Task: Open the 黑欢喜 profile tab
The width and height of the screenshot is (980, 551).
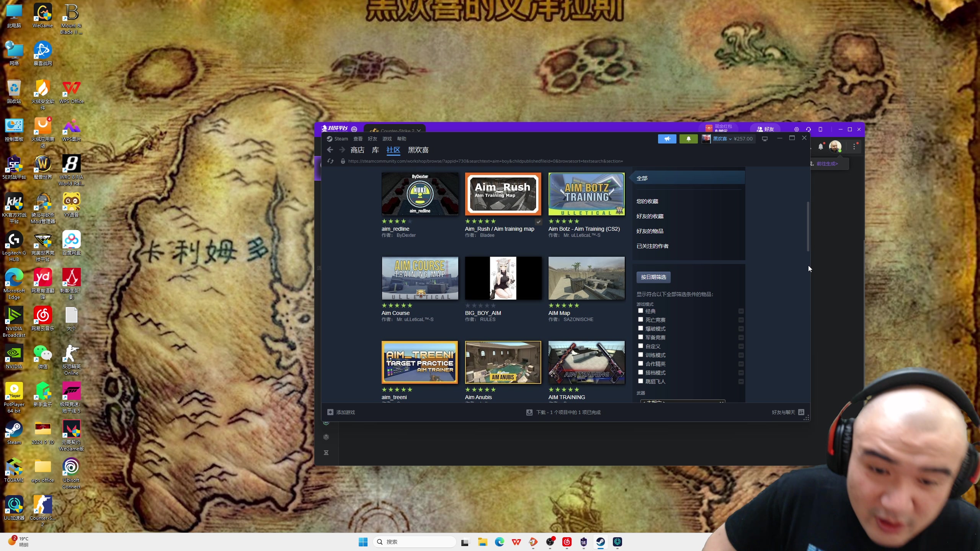Action: pyautogui.click(x=418, y=150)
